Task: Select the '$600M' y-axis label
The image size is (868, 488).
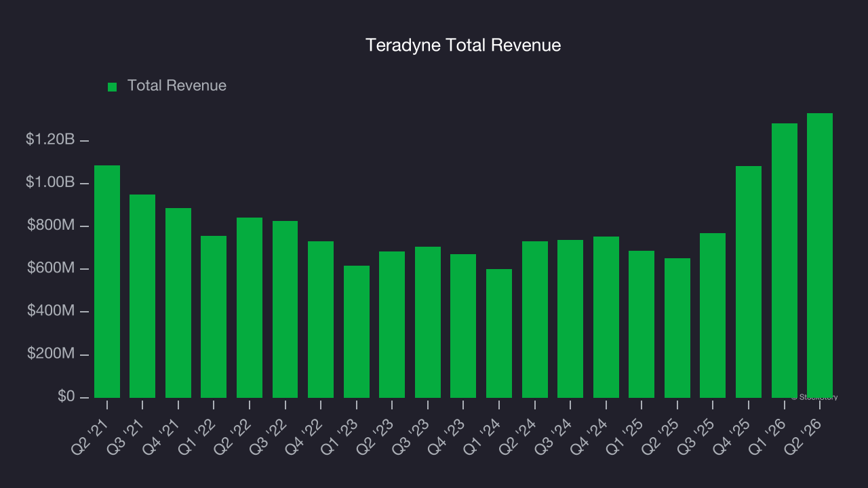Action: pyautogui.click(x=51, y=268)
